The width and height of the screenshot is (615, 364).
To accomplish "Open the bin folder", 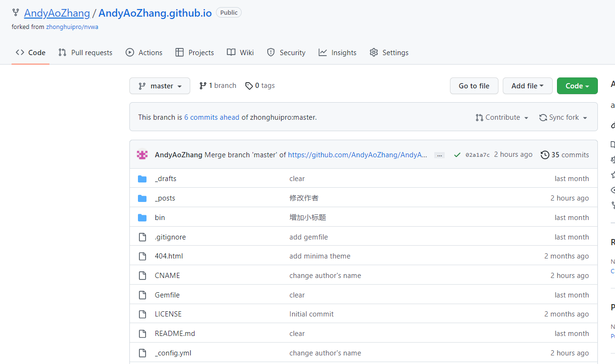I will pos(160,218).
